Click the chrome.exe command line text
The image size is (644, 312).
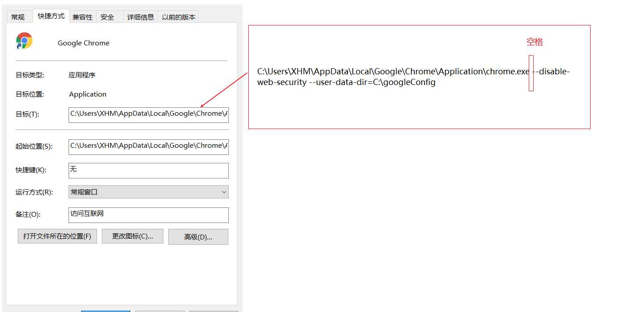(x=413, y=77)
